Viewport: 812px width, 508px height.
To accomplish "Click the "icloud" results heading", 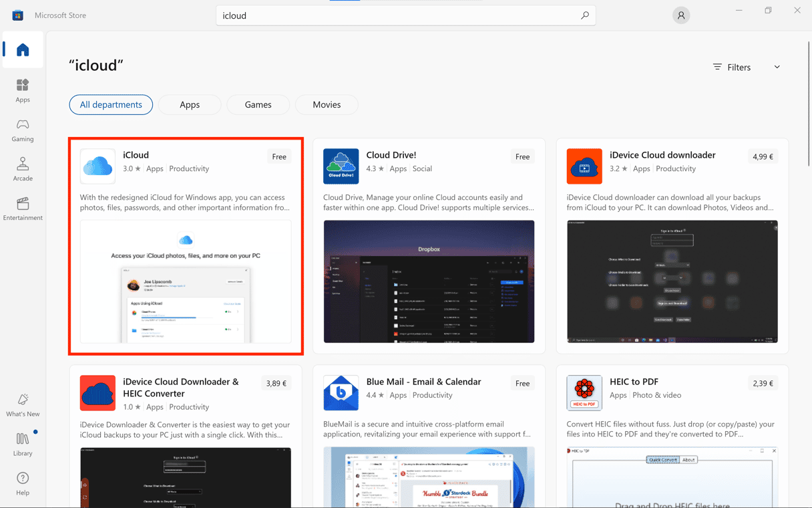I will 96,66.
